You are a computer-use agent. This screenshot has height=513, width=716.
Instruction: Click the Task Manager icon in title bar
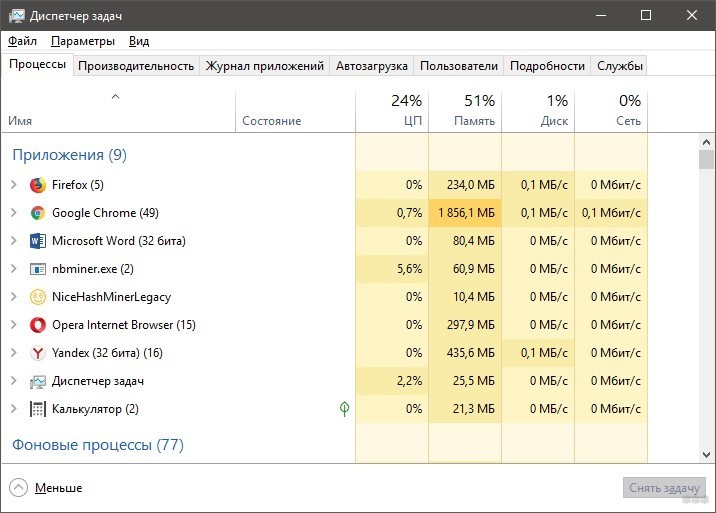coord(16,16)
